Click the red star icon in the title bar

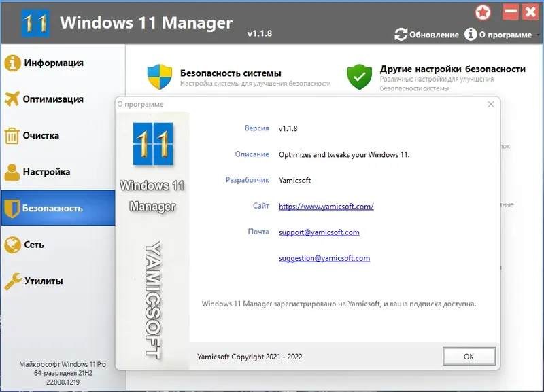point(482,11)
